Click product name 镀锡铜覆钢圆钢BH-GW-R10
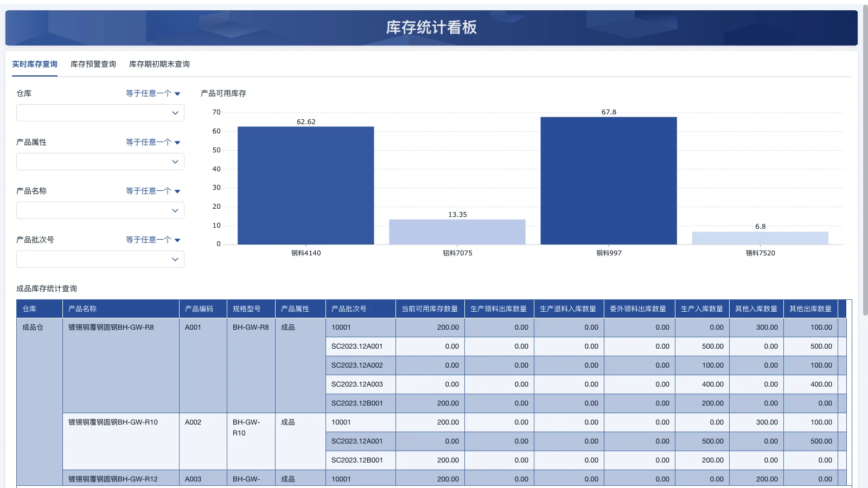 (x=113, y=422)
